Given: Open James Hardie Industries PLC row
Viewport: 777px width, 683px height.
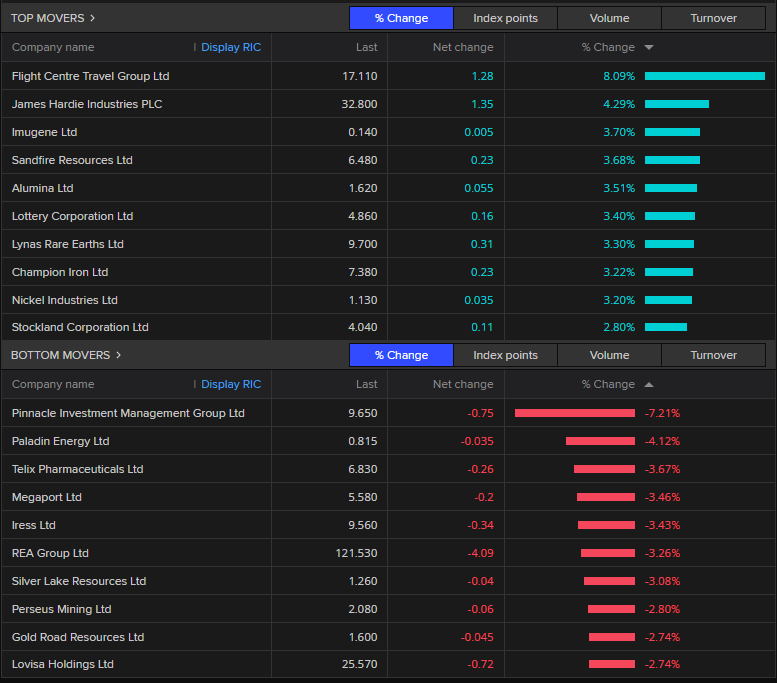Looking at the screenshot, I should [388, 104].
